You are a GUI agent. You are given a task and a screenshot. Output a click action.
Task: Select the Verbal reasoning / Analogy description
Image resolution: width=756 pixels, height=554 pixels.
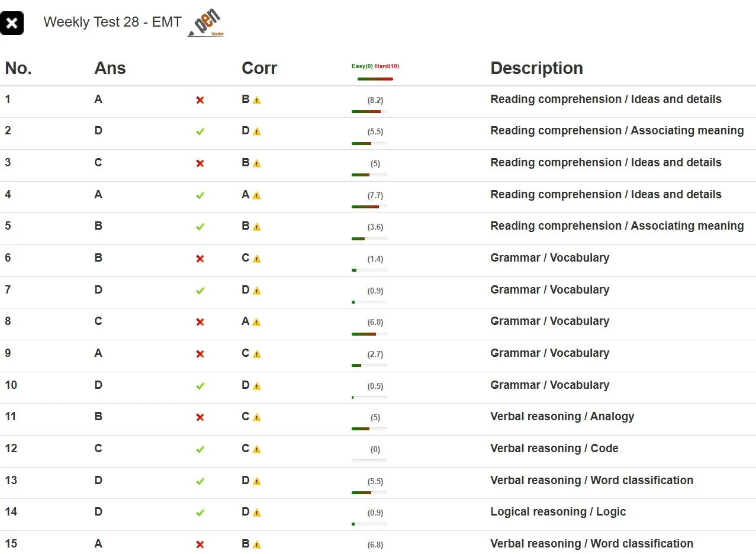(x=562, y=416)
